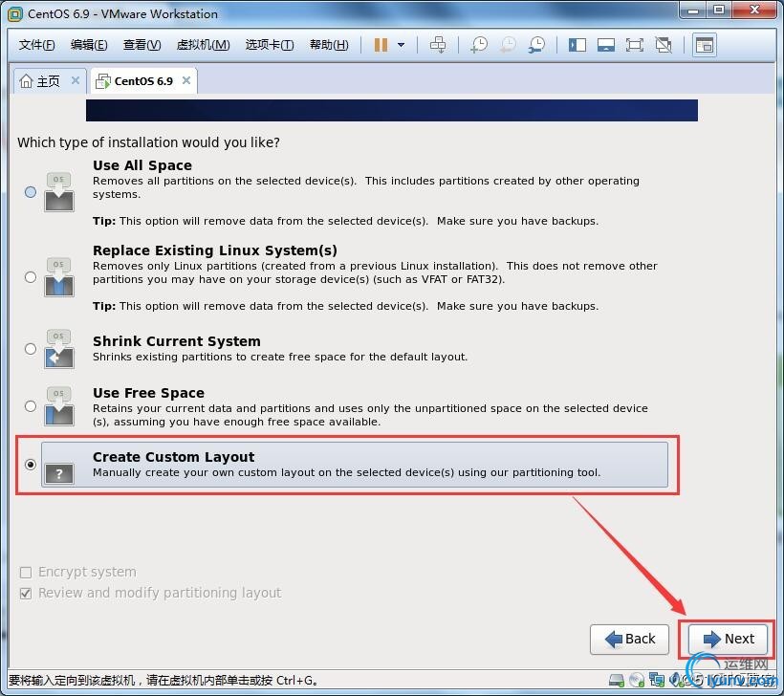The image size is (784, 696).
Task: Click the Shrink Current System disk icon
Action: [x=59, y=349]
